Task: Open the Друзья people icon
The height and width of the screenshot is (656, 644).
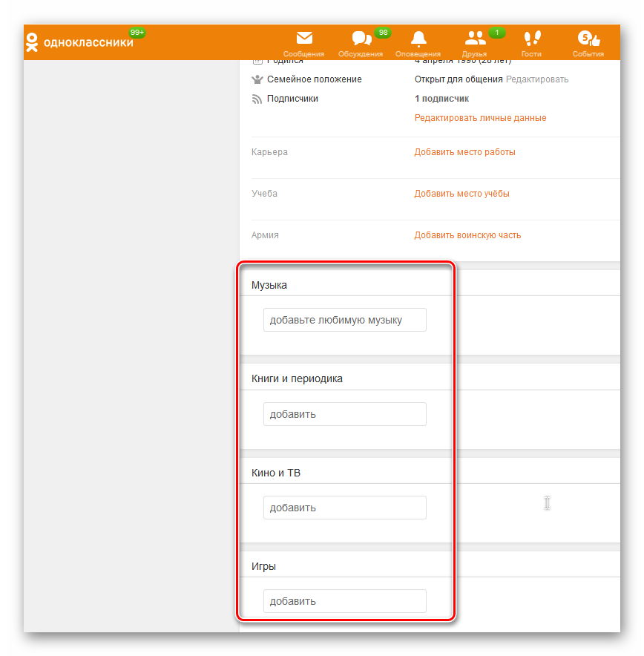Action: [x=475, y=38]
